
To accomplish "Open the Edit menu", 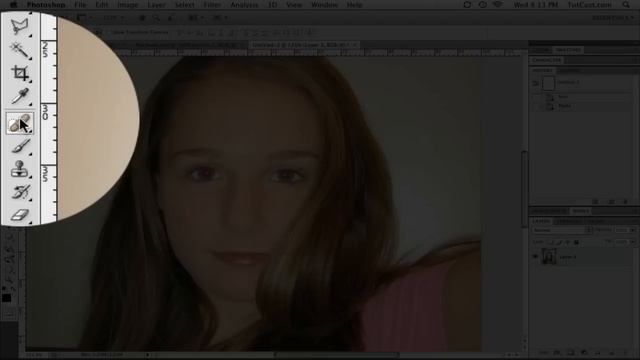I will pyautogui.click(x=102, y=5).
